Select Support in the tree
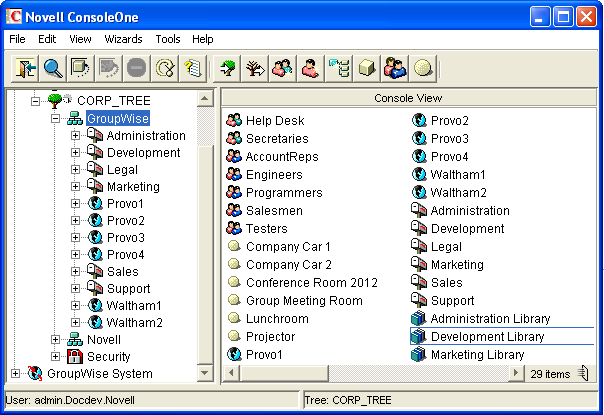This screenshot has height=415, width=604. pos(128,289)
